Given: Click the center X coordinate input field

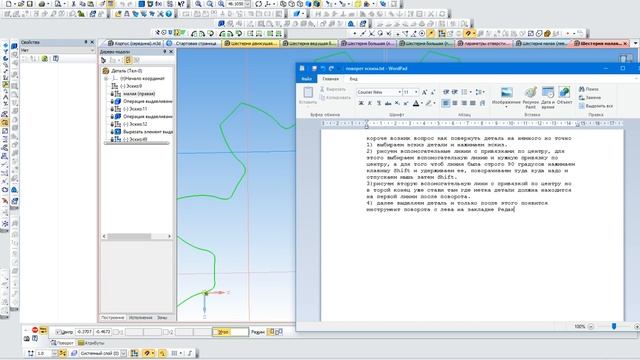Looking at the screenshot, I should click(x=84, y=332).
